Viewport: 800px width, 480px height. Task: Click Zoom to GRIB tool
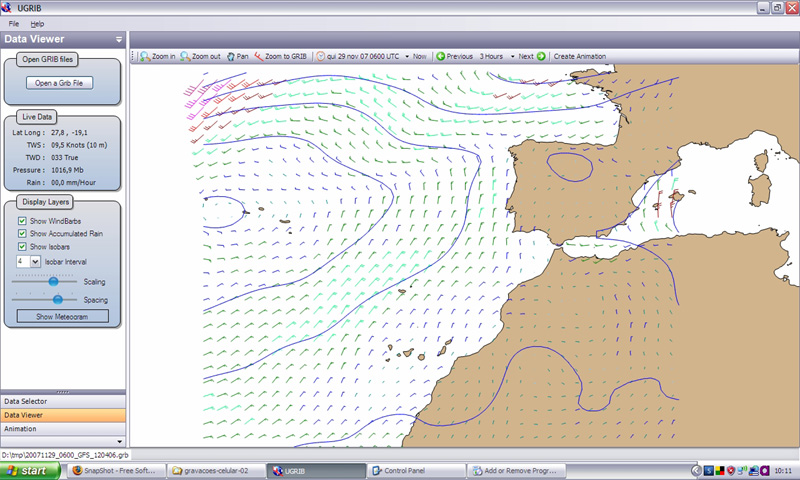[280, 56]
